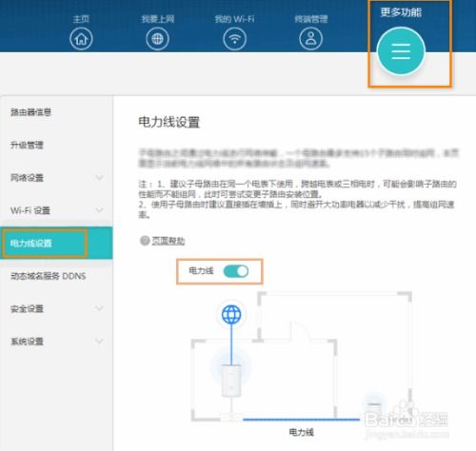Expand the 网络设置 chevron

(x=99, y=178)
